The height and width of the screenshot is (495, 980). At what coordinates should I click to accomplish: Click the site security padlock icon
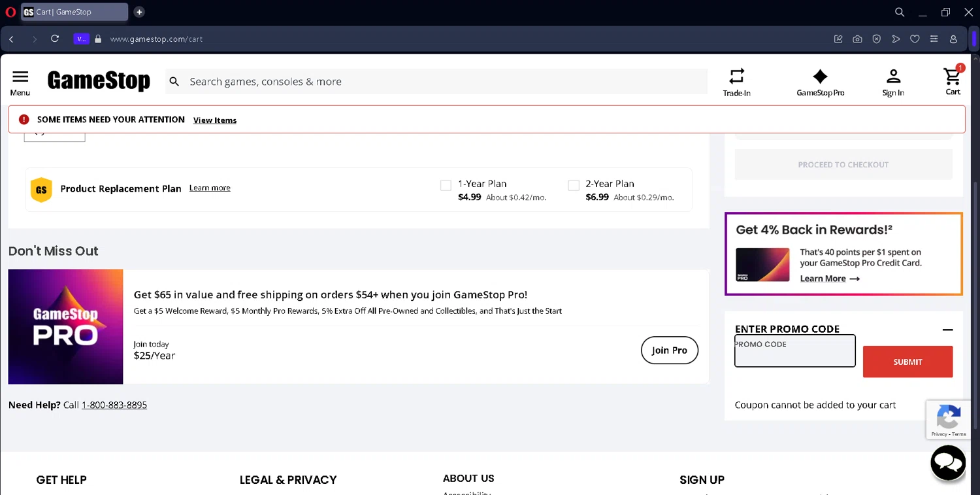98,39
